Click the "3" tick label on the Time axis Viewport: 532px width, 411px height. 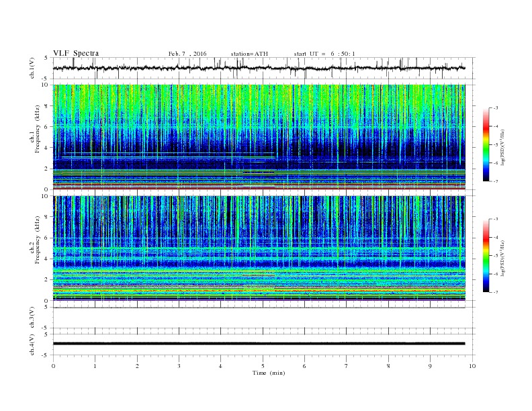(x=179, y=366)
